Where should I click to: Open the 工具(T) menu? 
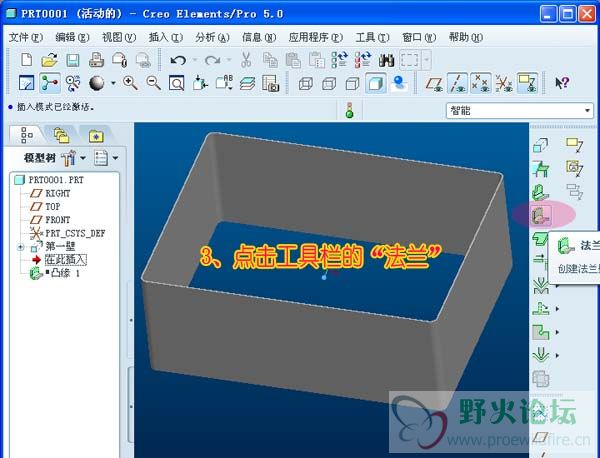coord(372,37)
